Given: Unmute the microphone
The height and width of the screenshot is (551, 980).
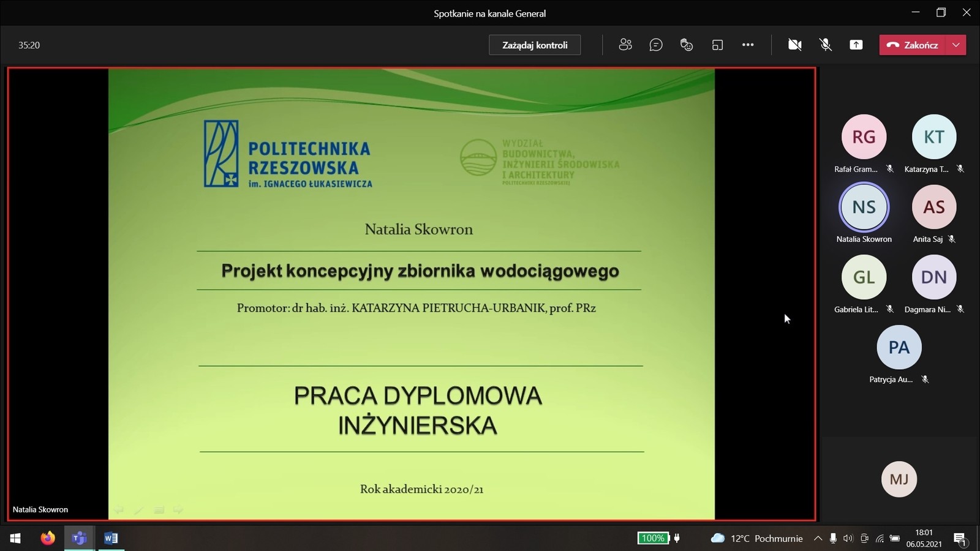Looking at the screenshot, I should tap(825, 45).
